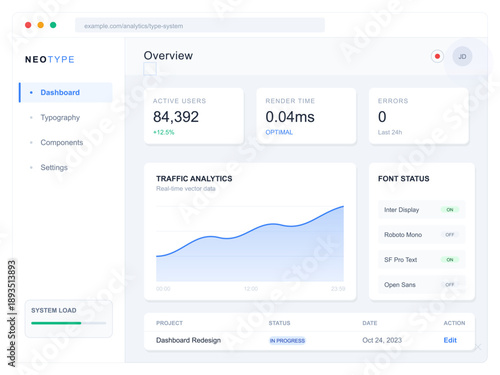Click the address bar URL field
The height and width of the screenshot is (375, 500).
[x=200, y=25]
